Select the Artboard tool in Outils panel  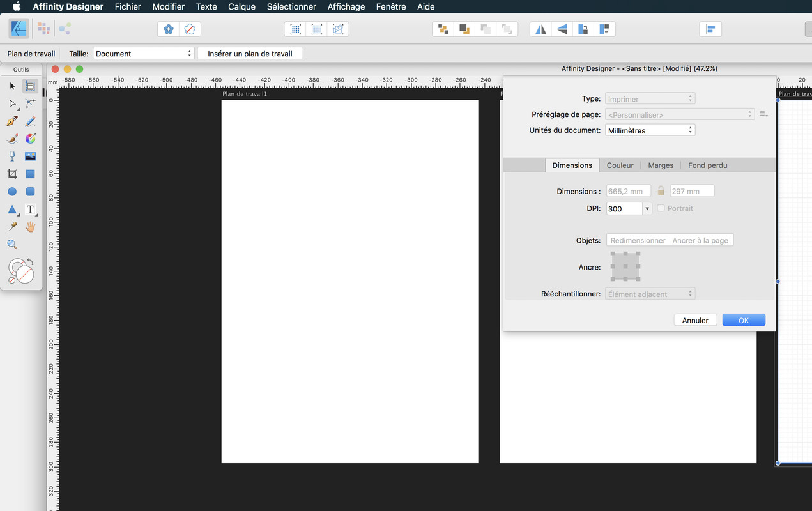30,86
